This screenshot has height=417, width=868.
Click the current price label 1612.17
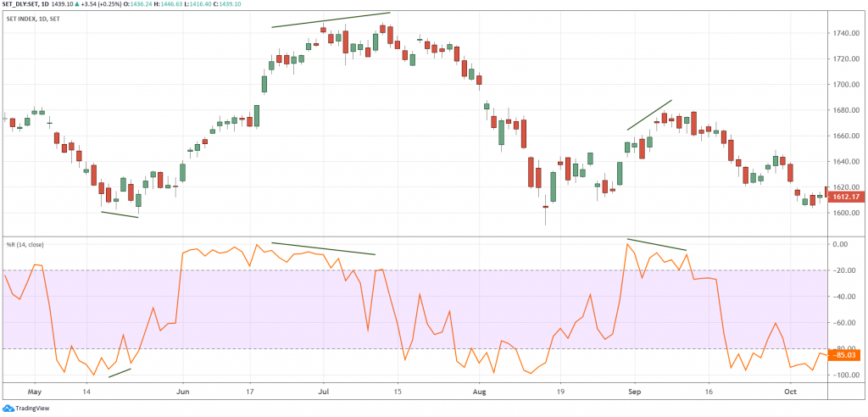click(x=847, y=197)
